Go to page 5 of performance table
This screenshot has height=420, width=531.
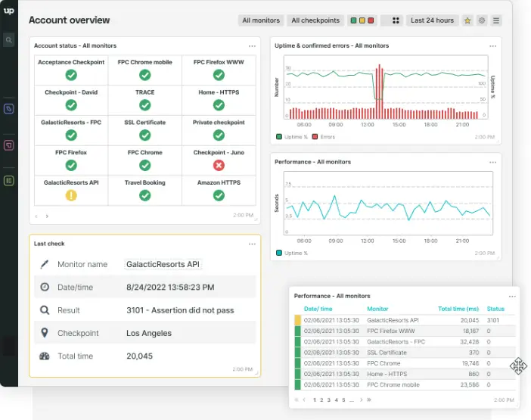[343, 400]
